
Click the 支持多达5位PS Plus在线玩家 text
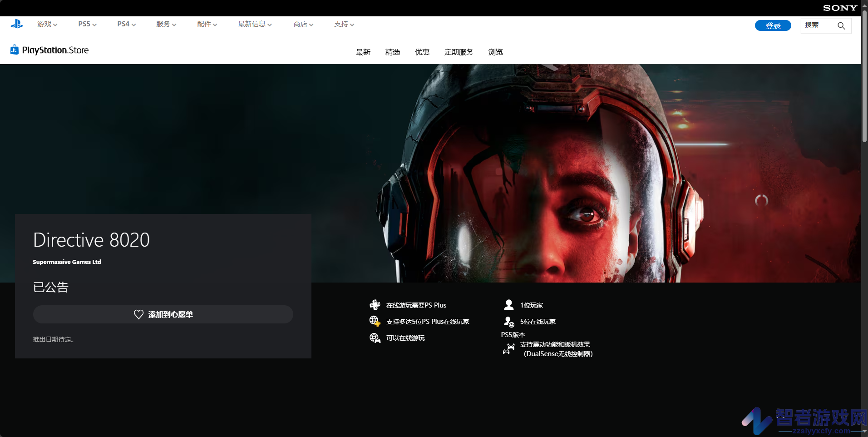(428, 322)
